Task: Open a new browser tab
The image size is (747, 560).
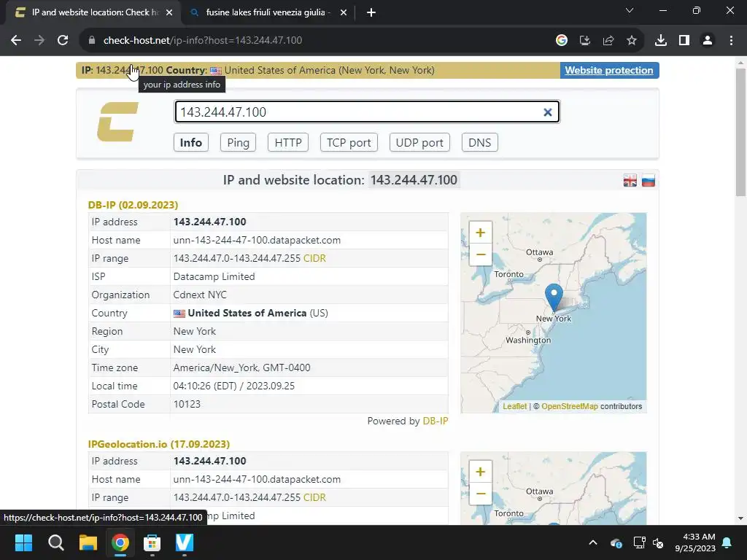Action: click(x=371, y=12)
